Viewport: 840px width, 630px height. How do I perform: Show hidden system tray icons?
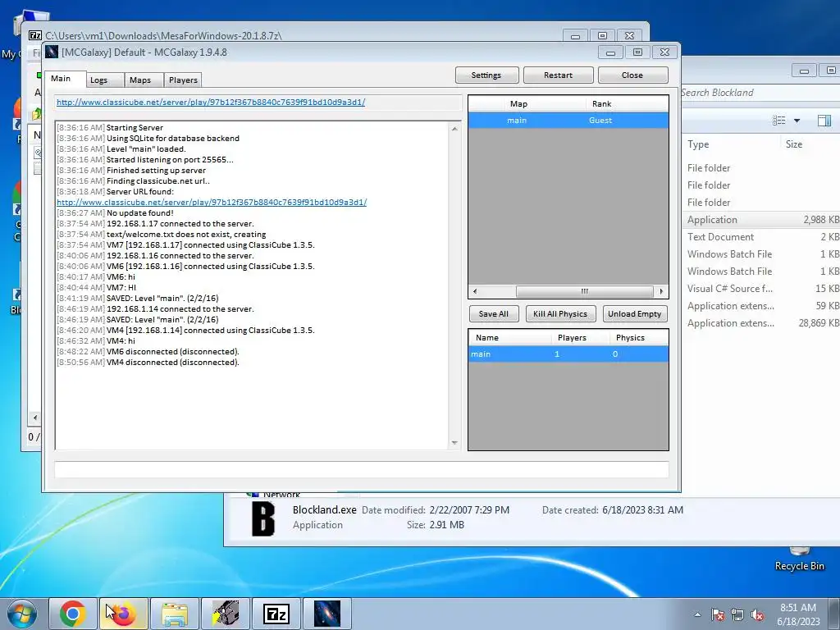coord(697,614)
